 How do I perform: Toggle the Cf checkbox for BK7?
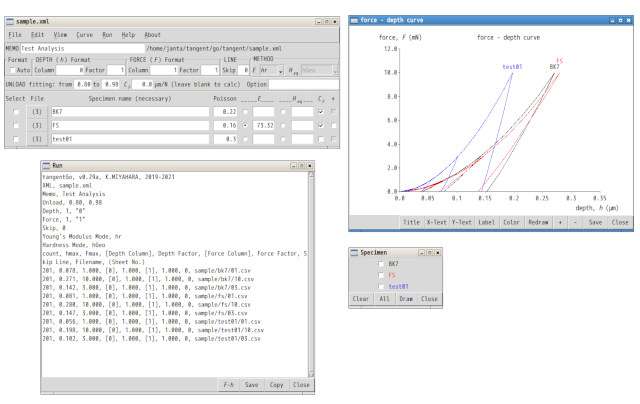coord(321,112)
